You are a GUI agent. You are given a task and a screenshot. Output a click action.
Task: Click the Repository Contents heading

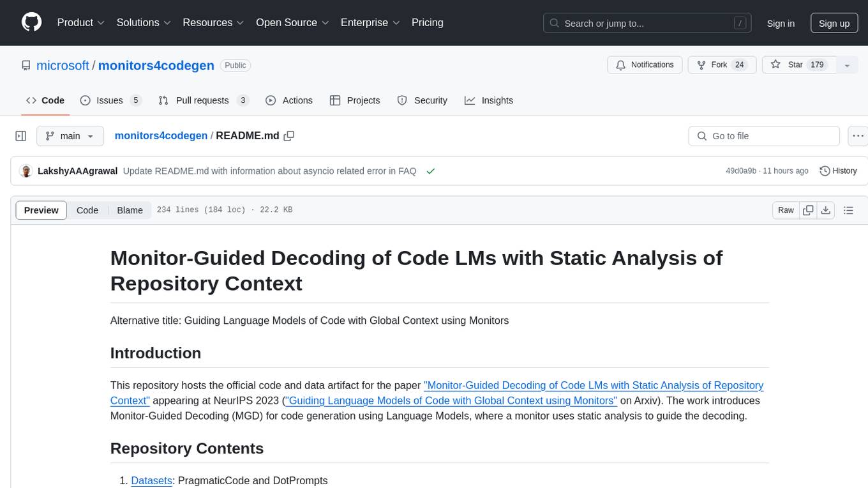coord(187,448)
